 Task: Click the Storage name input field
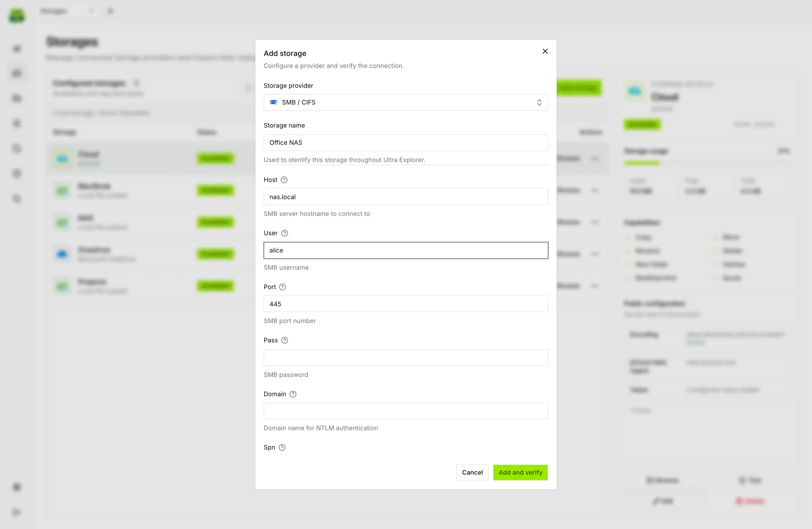[x=406, y=143]
